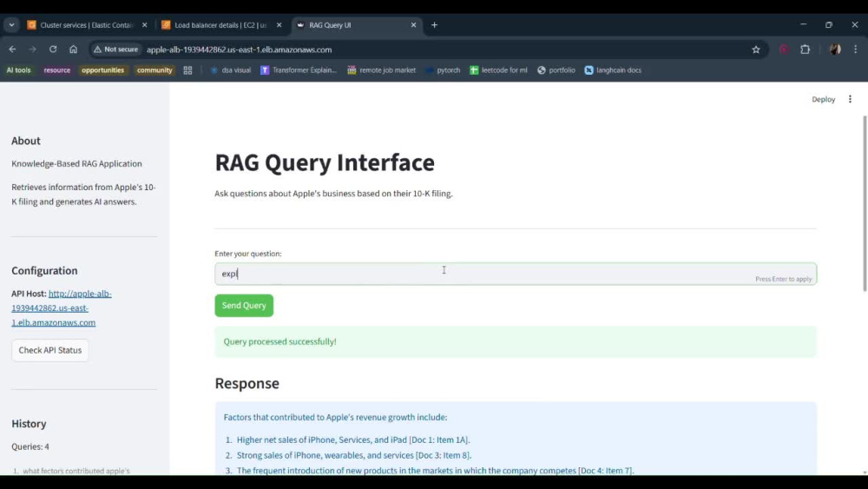The width and height of the screenshot is (868, 489).
Task: Click the Check API Status button
Action: [49, 351]
